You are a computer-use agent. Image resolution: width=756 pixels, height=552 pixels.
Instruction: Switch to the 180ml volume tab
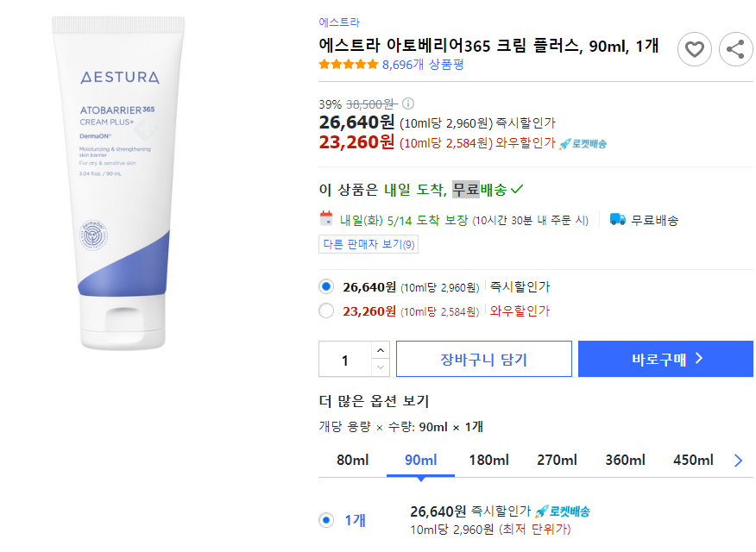[488, 460]
